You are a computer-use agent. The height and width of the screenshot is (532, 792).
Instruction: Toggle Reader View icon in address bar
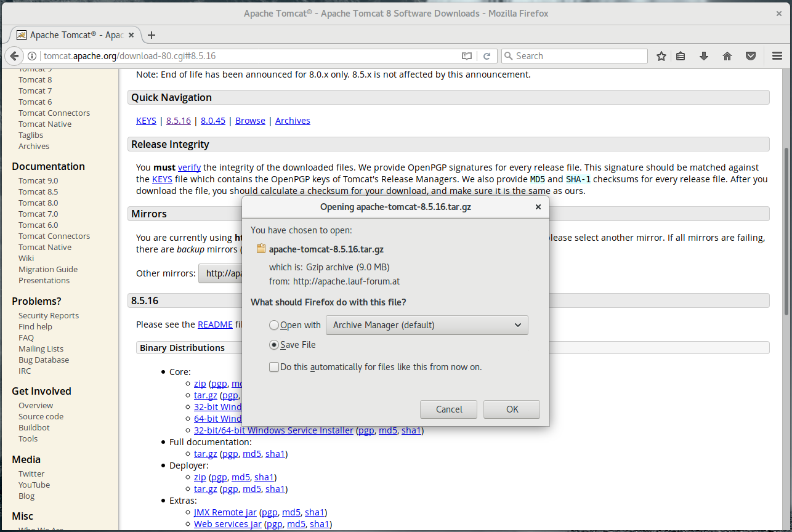tap(467, 56)
